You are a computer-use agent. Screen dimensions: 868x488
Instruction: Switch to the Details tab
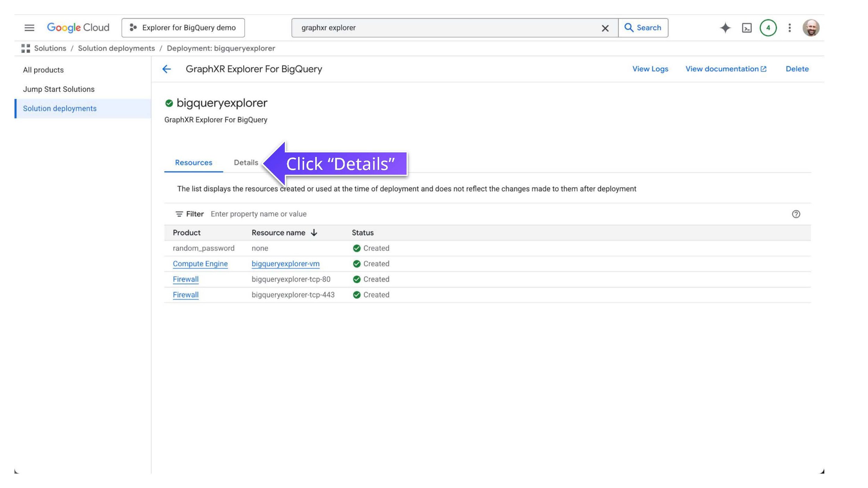pyautogui.click(x=246, y=162)
